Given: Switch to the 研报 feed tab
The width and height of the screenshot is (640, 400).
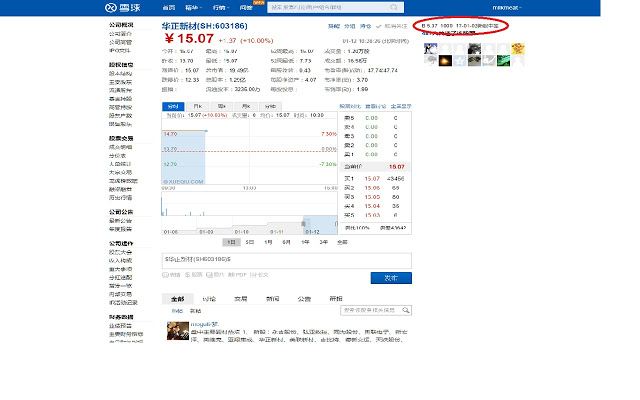Looking at the screenshot, I should click(x=336, y=299).
